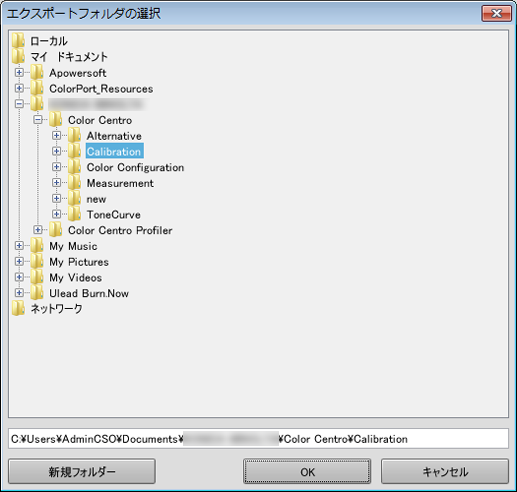The width and height of the screenshot is (517, 492).
Task: Expand the Color Centro Profiler node
Action: [38, 230]
